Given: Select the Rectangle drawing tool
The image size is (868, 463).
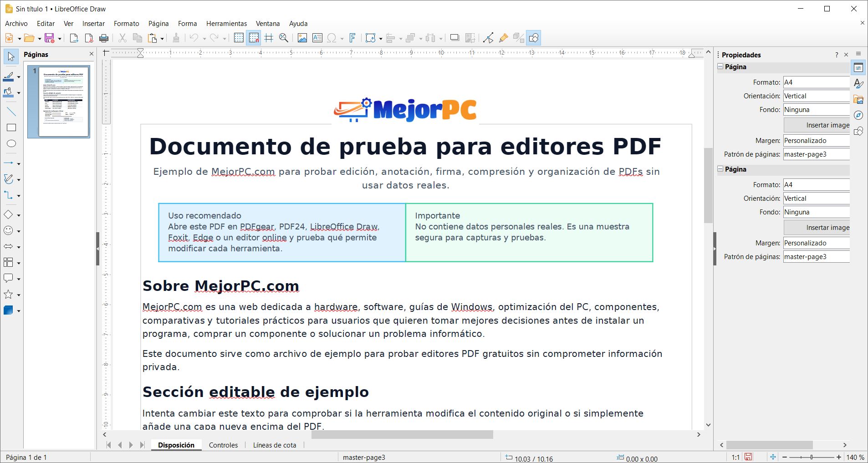Looking at the screenshot, I should (11, 128).
